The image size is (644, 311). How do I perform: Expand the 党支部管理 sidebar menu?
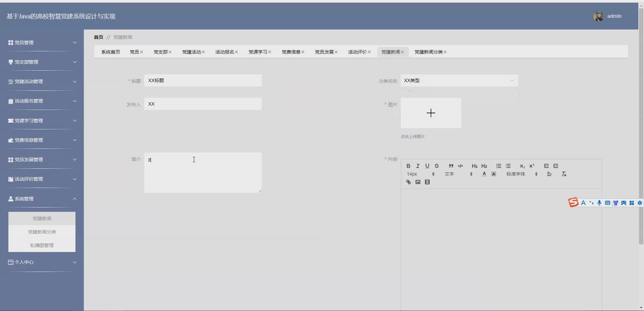(x=42, y=62)
